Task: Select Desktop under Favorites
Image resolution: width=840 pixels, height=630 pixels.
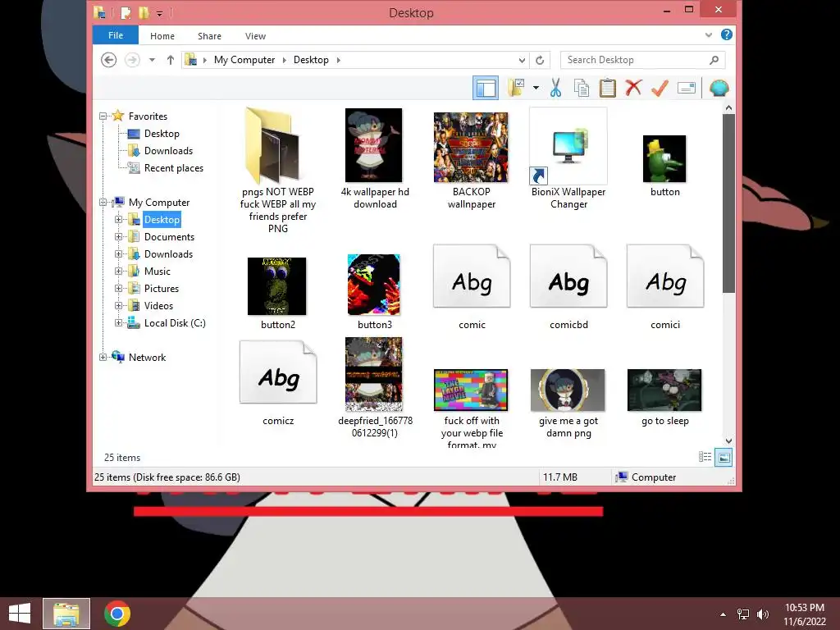Action: [x=162, y=134]
